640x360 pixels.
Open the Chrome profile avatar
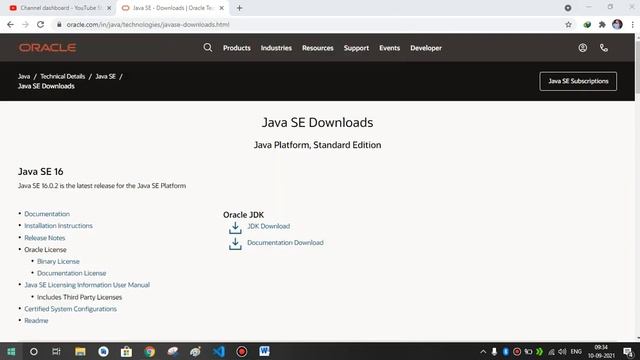click(617, 24)
